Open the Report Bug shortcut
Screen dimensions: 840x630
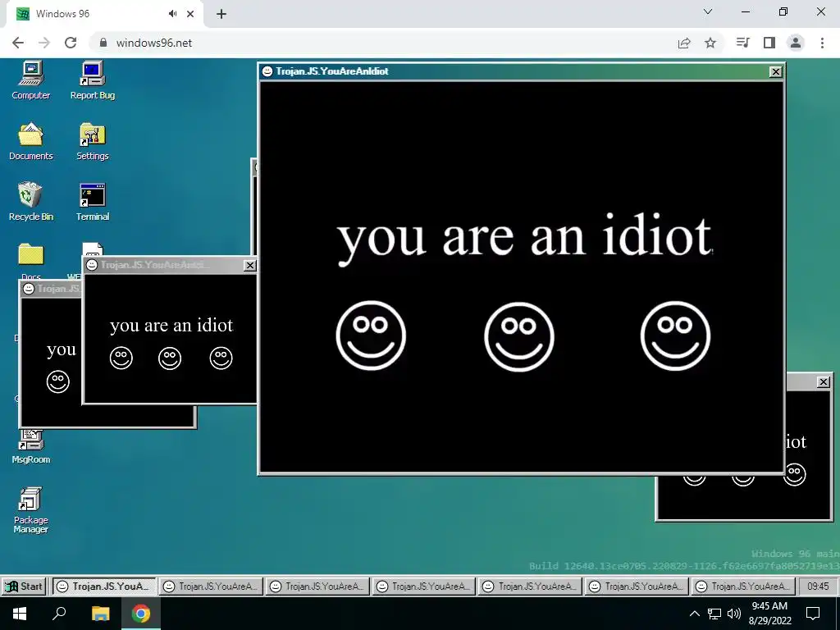point(92,80)
